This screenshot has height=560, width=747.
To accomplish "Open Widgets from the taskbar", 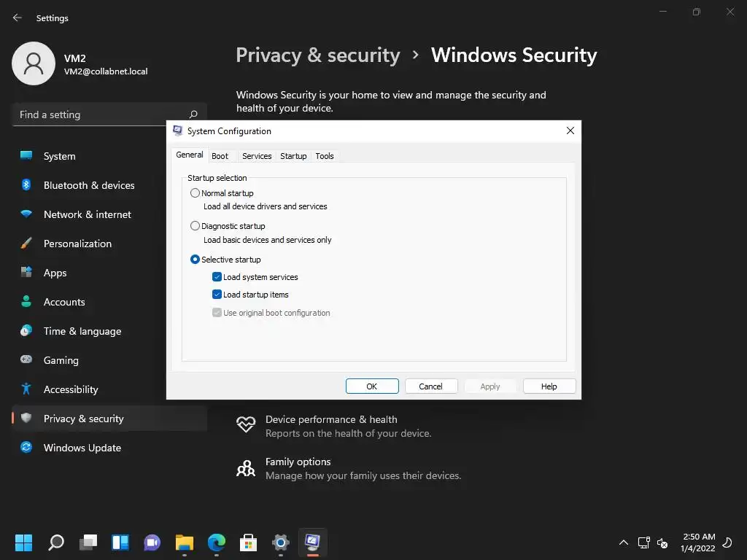I will 120,542.
